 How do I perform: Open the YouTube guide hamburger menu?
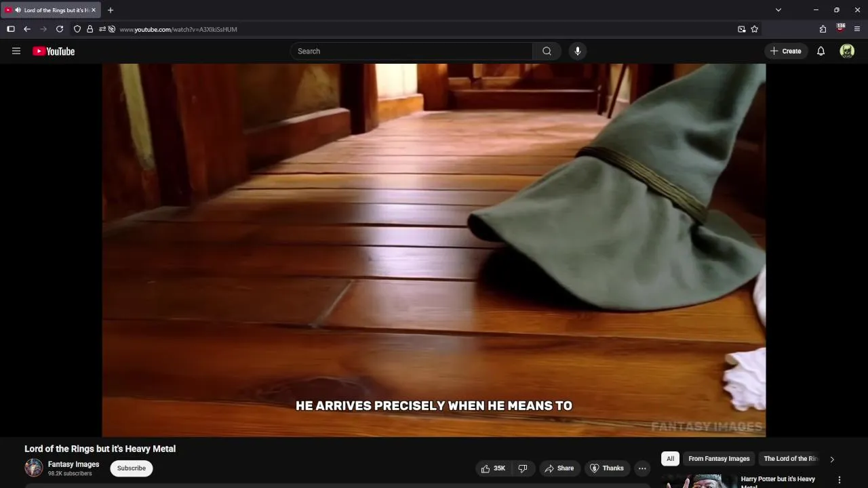(16, 51)
